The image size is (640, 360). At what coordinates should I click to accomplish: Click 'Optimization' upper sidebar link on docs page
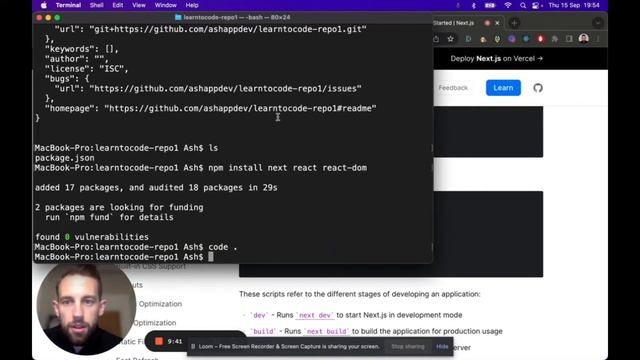(x=160, y=304)
